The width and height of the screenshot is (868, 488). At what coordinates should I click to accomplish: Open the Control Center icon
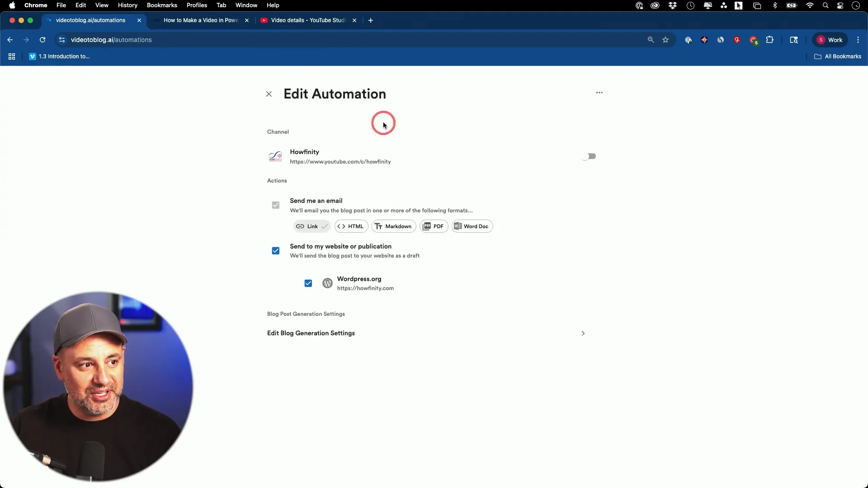840,5
